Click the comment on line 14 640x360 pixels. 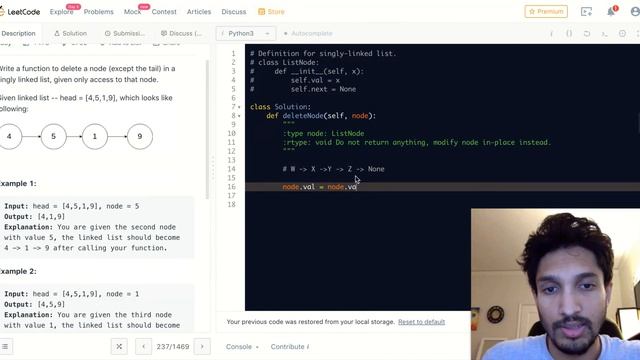333,169
